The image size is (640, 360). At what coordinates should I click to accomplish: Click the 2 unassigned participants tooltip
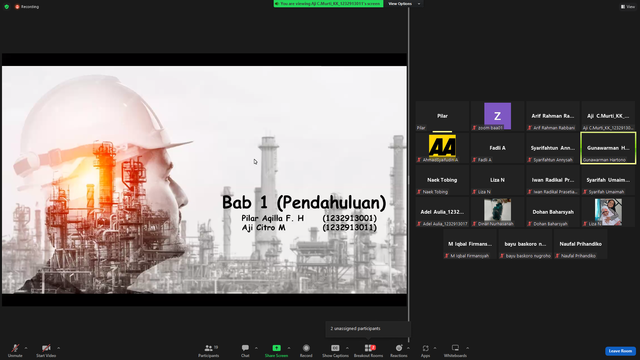click(368, 329)
